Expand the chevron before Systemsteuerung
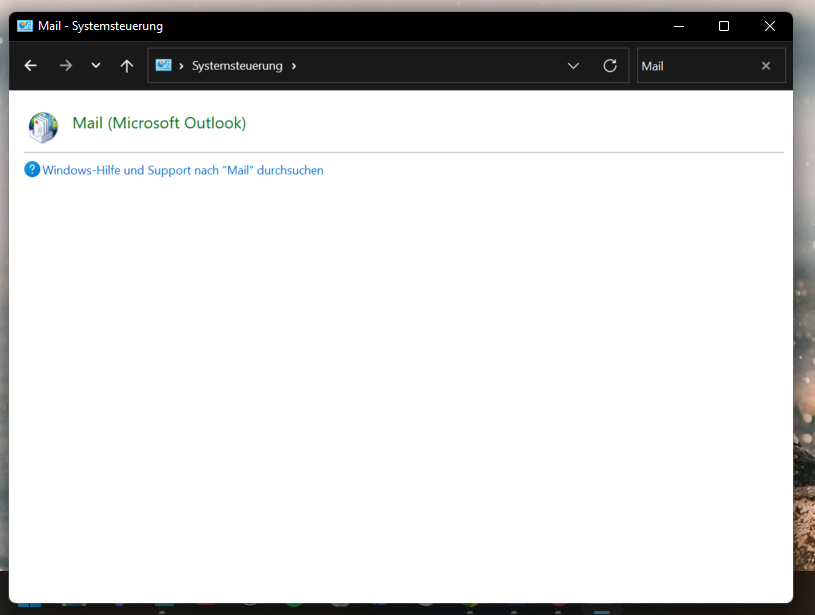 (181, 66)
